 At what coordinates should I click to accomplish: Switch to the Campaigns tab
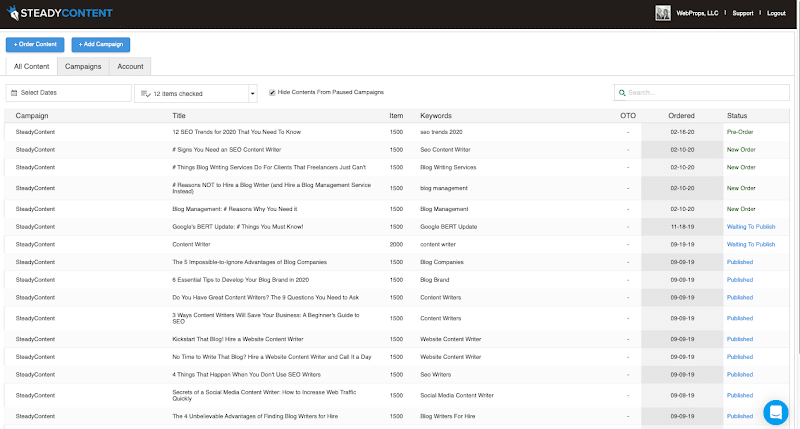pos(80,66)
